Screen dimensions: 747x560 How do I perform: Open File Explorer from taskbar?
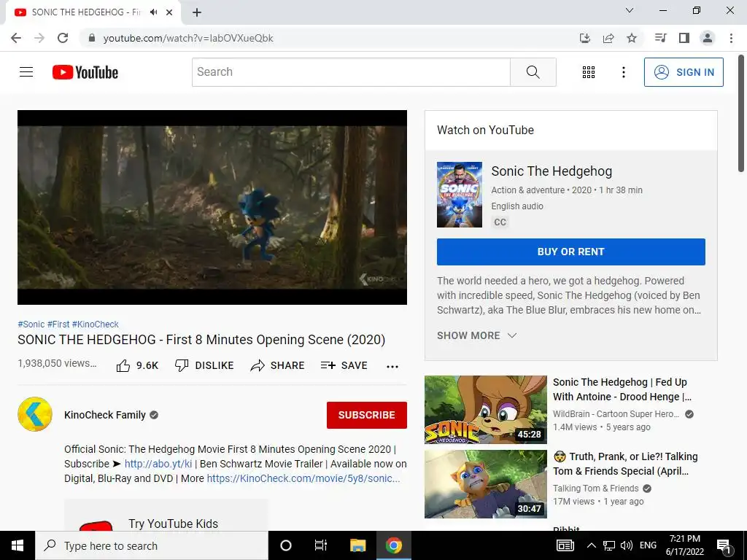coord(357,545)
